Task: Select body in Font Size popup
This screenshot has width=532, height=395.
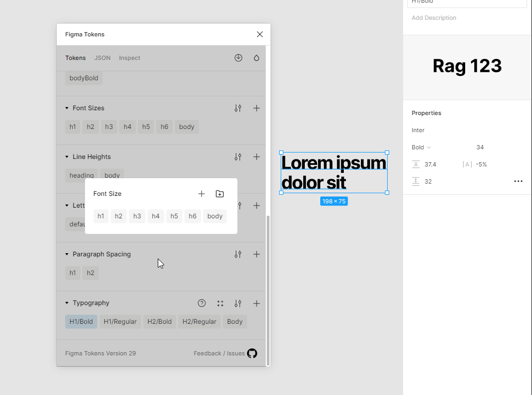Action: [x=215, y=216]
